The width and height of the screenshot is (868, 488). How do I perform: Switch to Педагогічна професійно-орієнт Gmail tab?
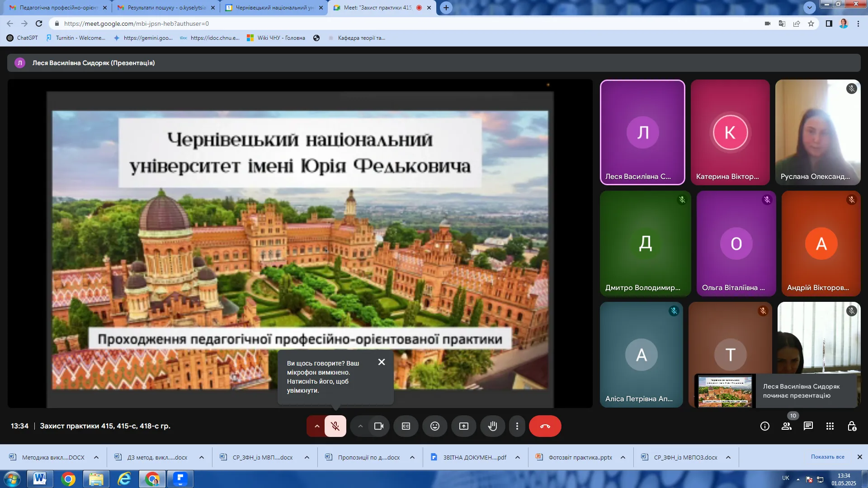pos(58,8)
